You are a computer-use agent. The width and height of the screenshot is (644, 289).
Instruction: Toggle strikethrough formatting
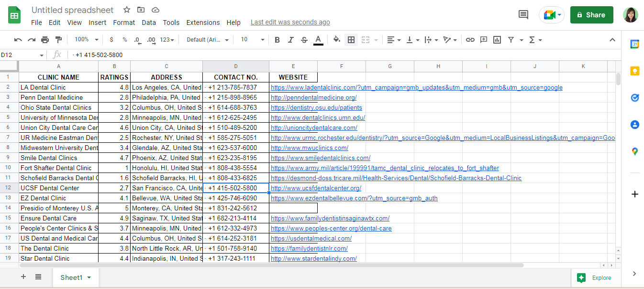click(304, 40)
